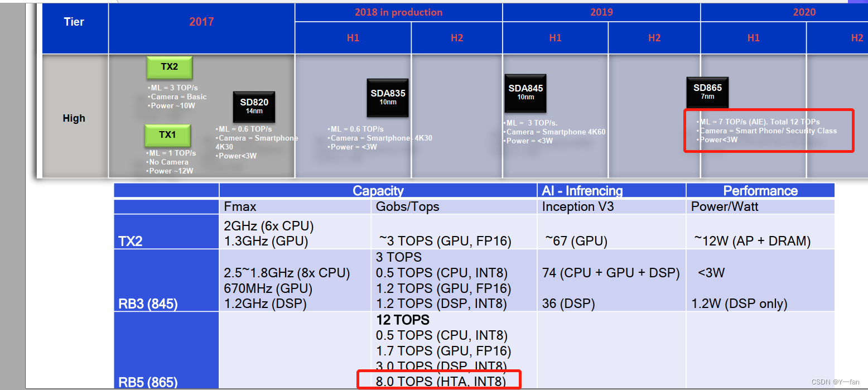Screen dimensions: 868x390
Task: Click the bold '12 TOPS' in RB5 row
Action: (x=403, y=320)
